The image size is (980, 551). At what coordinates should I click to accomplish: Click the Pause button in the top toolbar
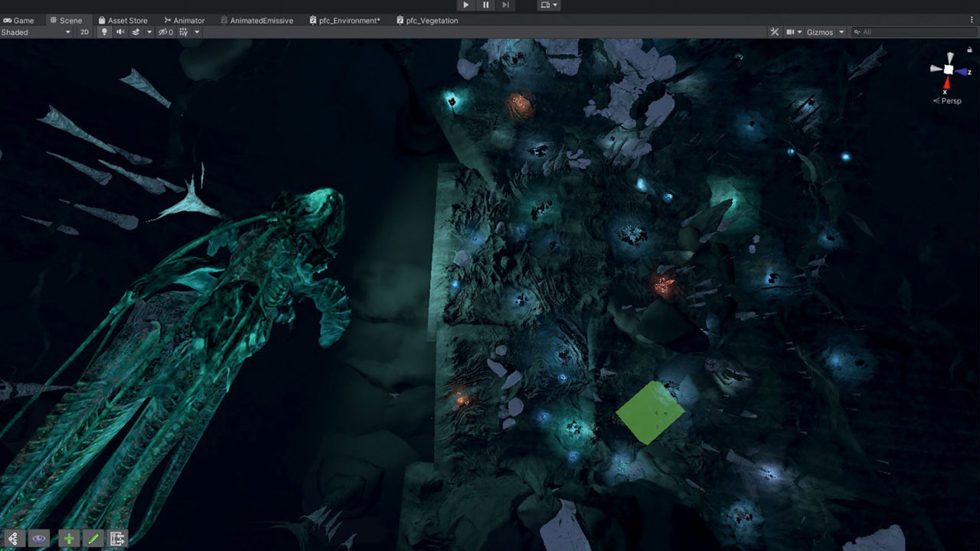click(485, 5)
